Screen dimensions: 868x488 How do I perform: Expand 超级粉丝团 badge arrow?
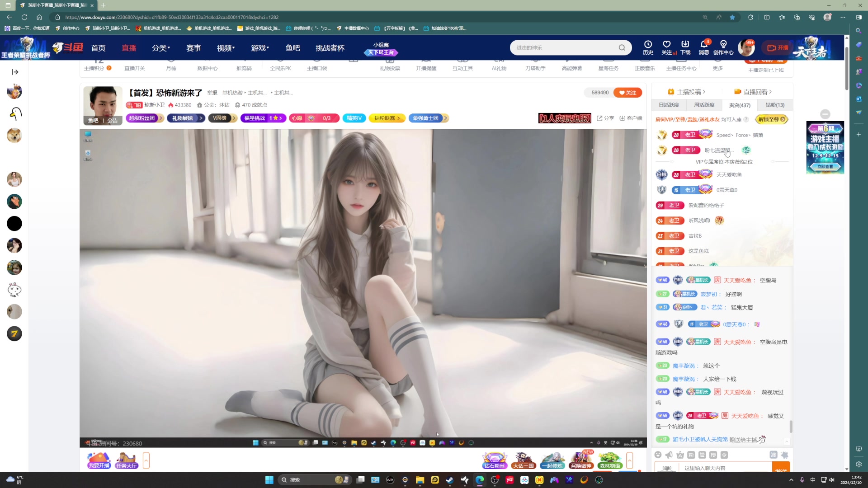click(160, 118)
